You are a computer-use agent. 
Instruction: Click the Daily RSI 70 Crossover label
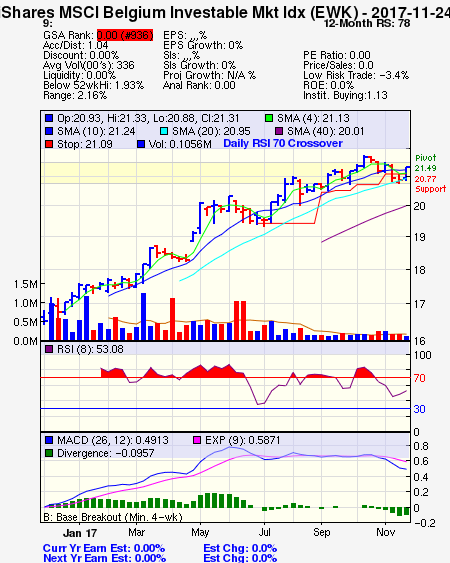point(283,143)
